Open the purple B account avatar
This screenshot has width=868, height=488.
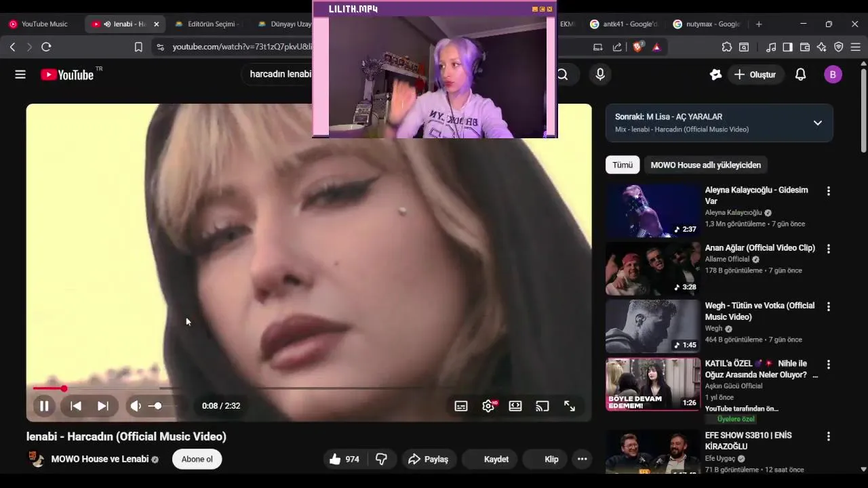point(833,75)
